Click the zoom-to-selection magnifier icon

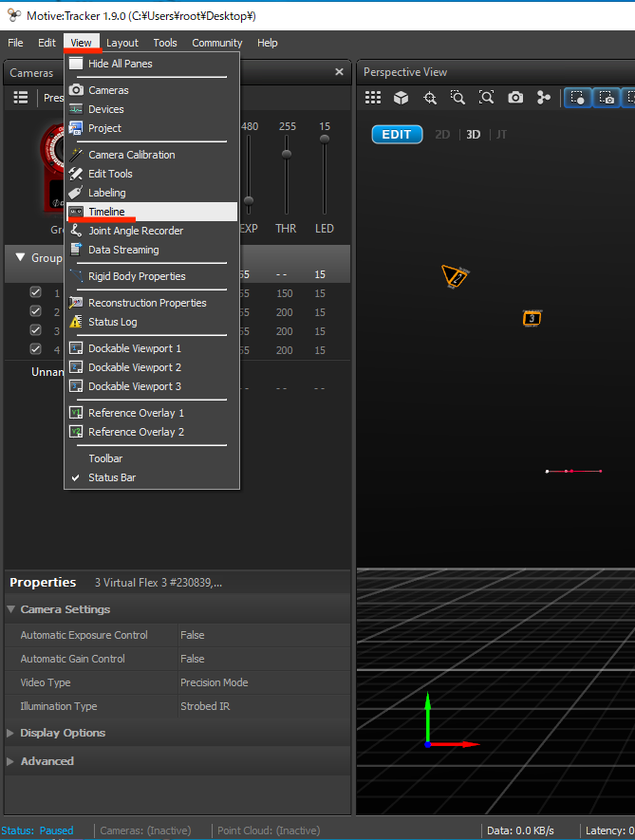point(458,98)
